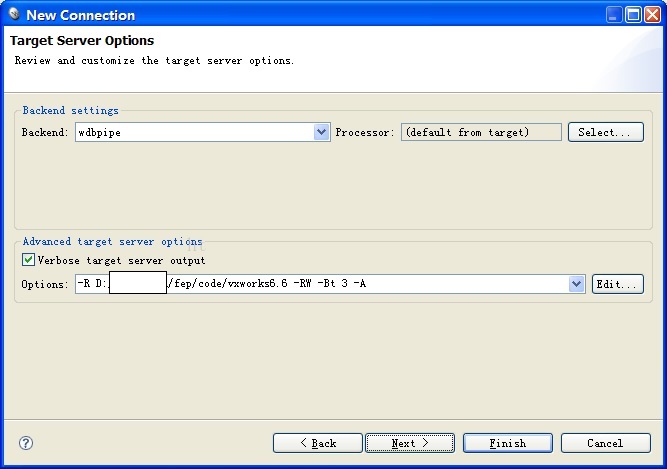Click the Edit... options button
This screenshot has width=667, height=469.
click(x=618, y=284)
